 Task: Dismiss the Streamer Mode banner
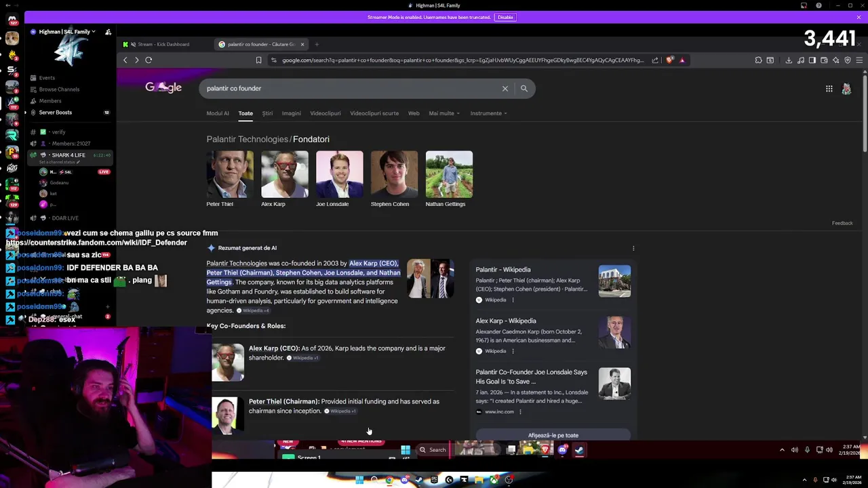(x=859, y=17)
